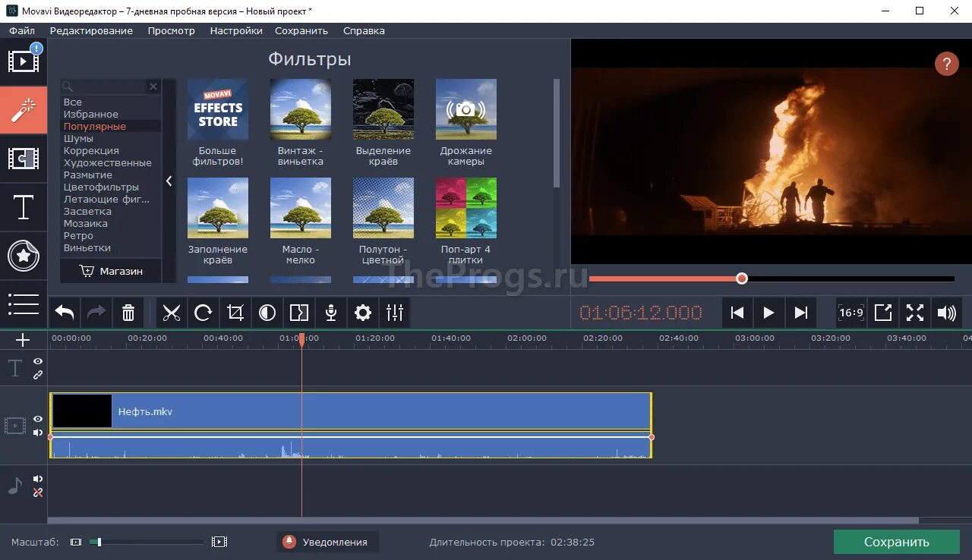
Task: Toggle titles track visibility eye
Action: (37, 361)
